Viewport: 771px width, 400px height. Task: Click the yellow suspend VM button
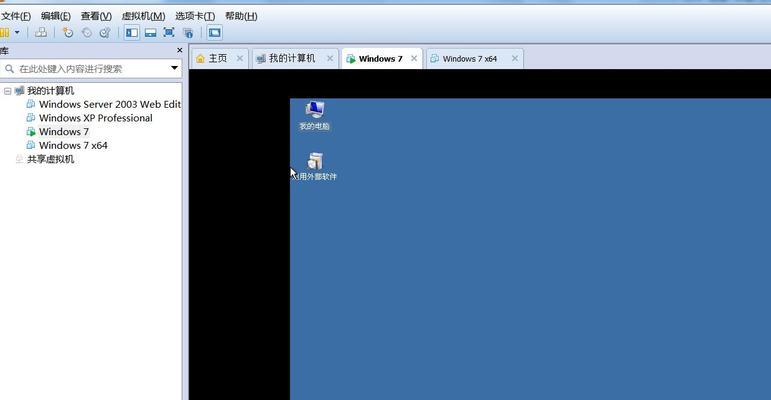point(4,33)
